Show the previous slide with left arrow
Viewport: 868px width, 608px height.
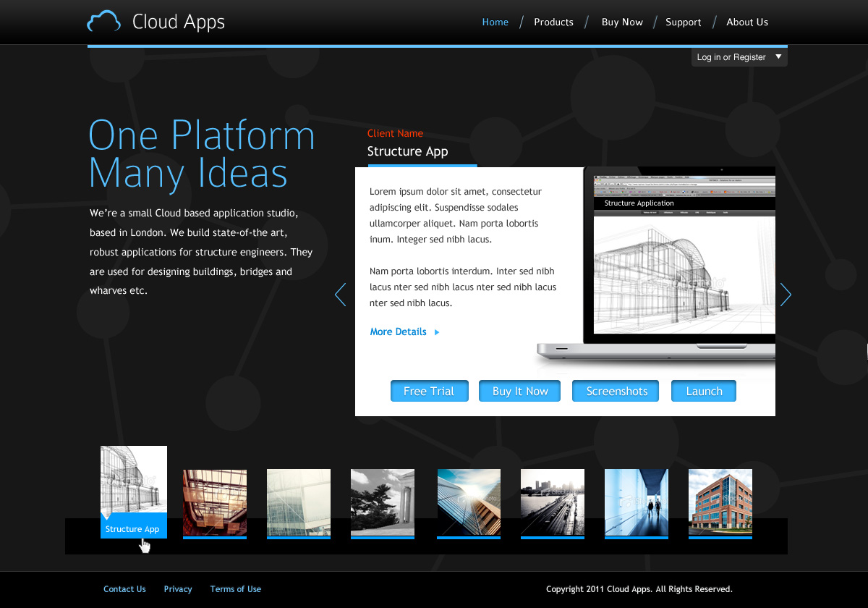(x=341, y=295)
